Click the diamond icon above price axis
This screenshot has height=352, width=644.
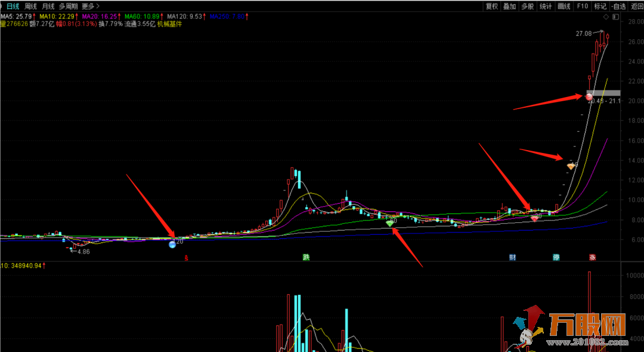click(x=606, y=17)
